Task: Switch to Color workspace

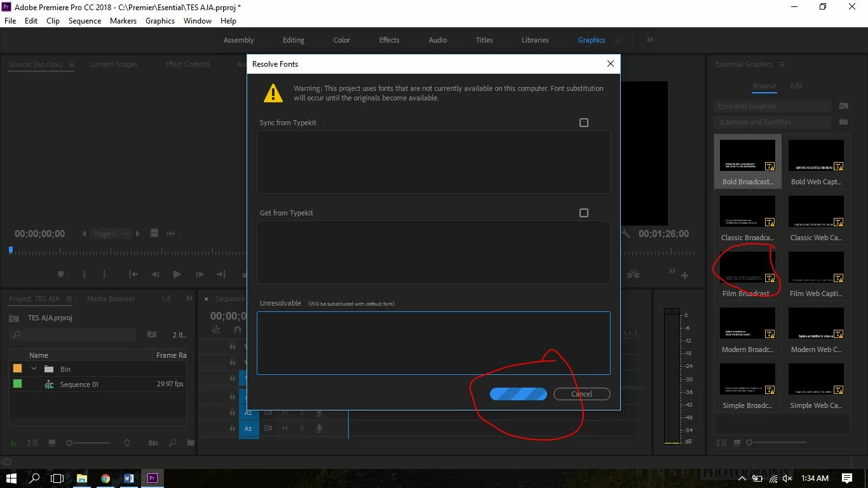Action: pyautogui.click(x=342, y=40)
